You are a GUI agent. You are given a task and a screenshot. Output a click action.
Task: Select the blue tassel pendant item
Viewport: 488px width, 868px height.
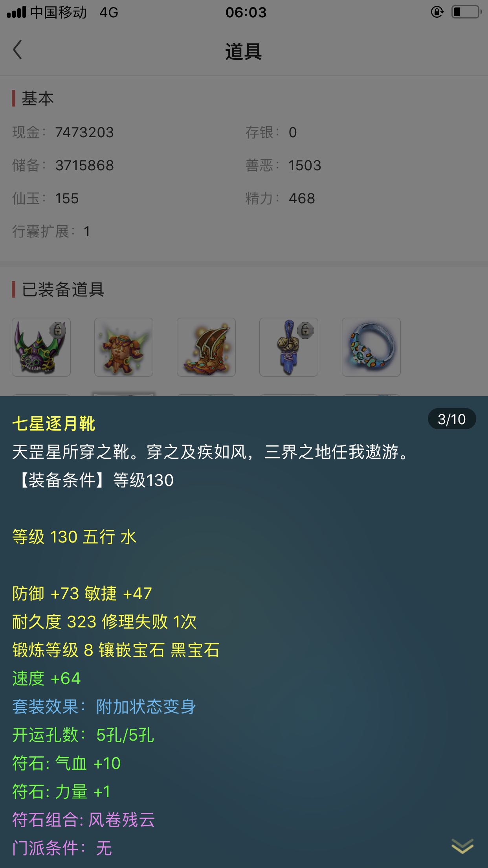[289, 347]
